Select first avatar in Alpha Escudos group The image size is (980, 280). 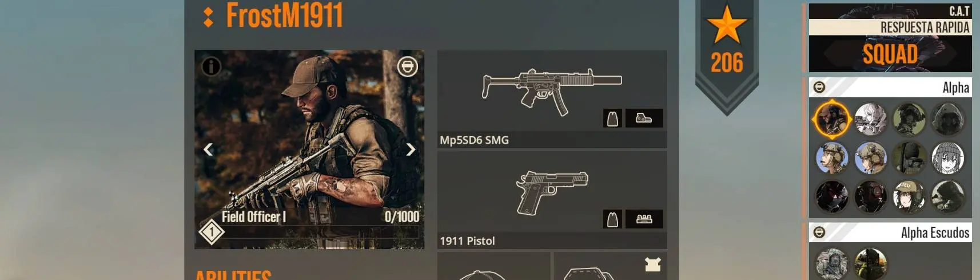click(832, 265)
